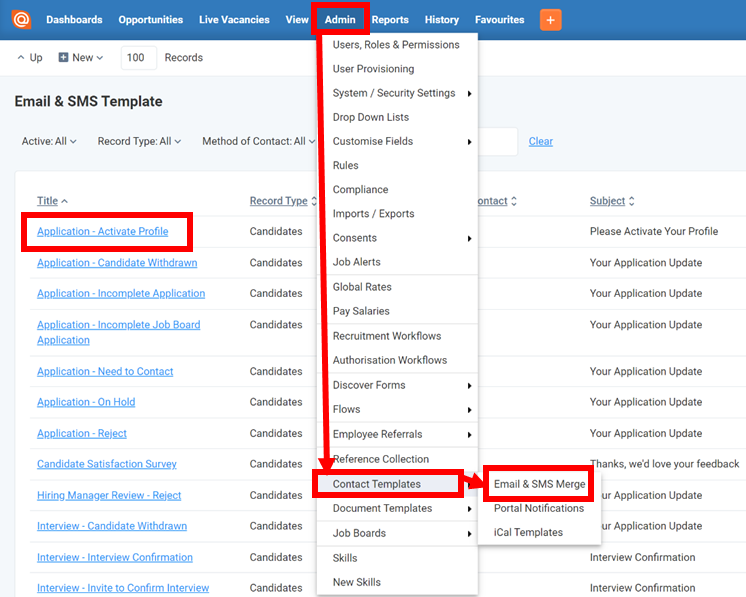Sort by Title column ascending arrow
The image size is (746, 597).
tap(65, 201)
